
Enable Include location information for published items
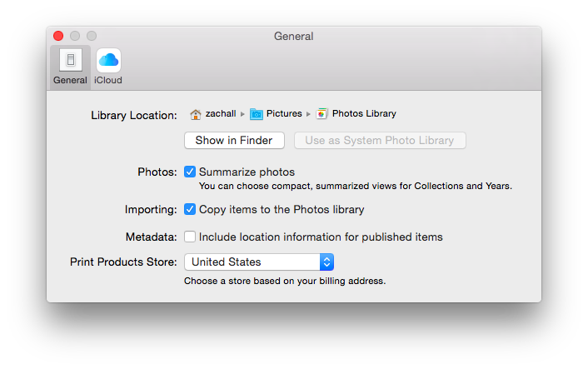click(x=190, y=237)
